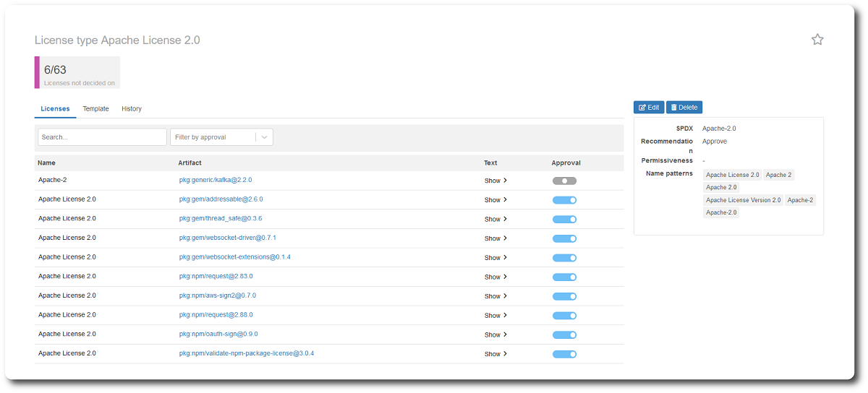Screen dimensions: 868x393
Task: Open the History tab
Action: coord(132,109)
